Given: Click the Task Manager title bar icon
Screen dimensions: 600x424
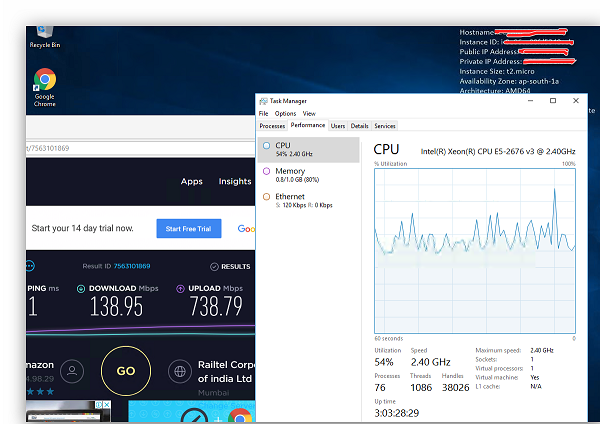Looking at the screenshot, I should [x=263, y=101].
